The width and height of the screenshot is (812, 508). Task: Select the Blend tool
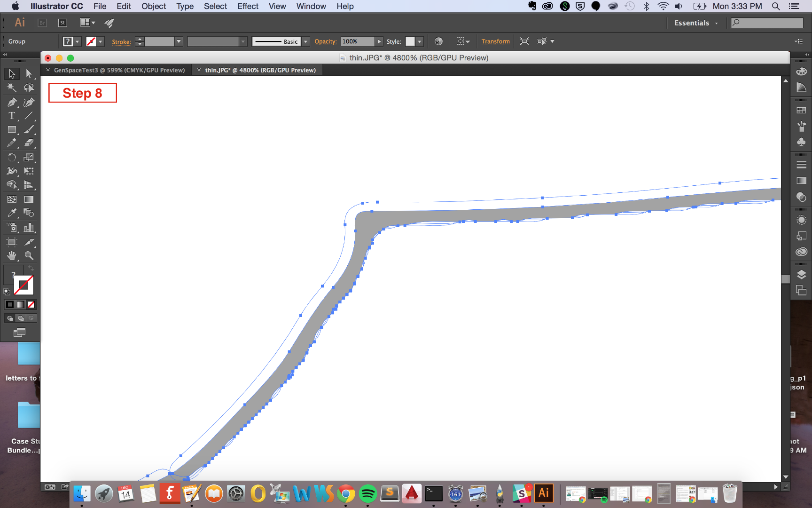point(29,213)
